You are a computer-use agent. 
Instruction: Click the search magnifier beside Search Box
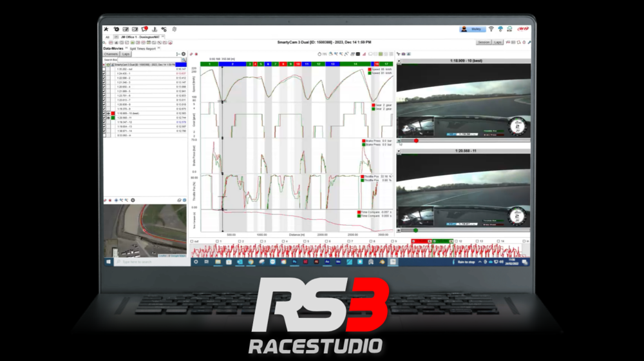(x=182, y=59)
